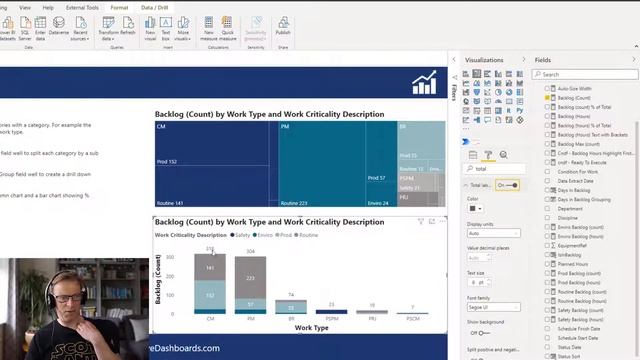The width and height of the screenshot is (640, 360).
Task: Click Routine Backlog (hours) field name
Action: coord(582,301)
